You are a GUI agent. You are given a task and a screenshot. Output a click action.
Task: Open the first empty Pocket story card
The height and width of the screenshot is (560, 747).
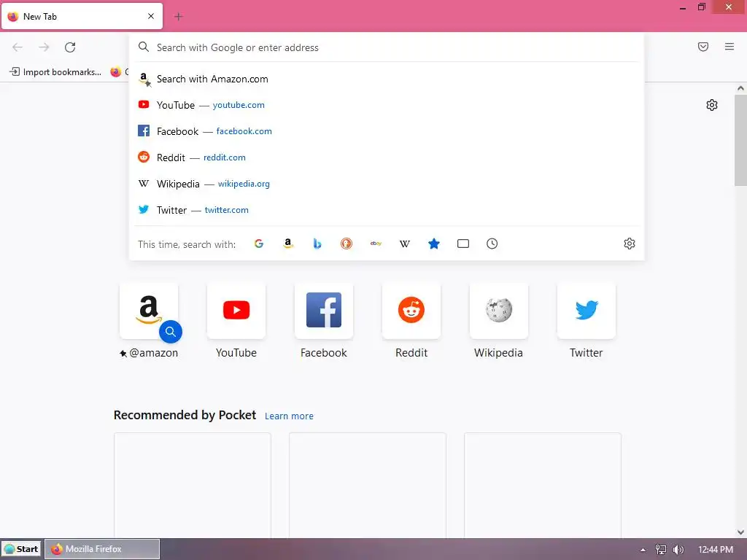tap(193, 485)
